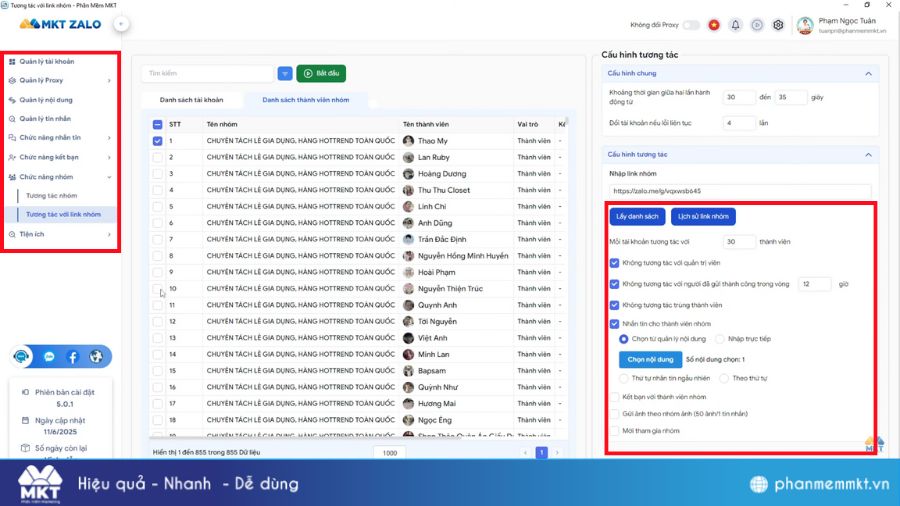900x506 pixels.
Task: Toggle the select-all checkbox in the table header
Action: pyautogui.click(x=157, y=124)
